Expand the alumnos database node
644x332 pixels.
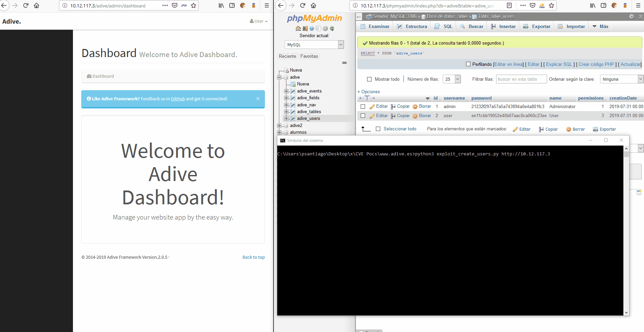click(279, 132)
